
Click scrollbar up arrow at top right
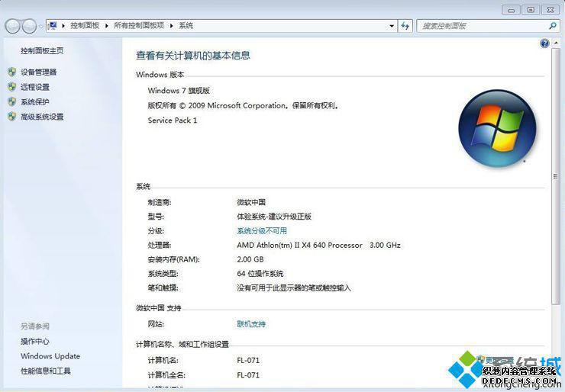(x=555, y=43)
